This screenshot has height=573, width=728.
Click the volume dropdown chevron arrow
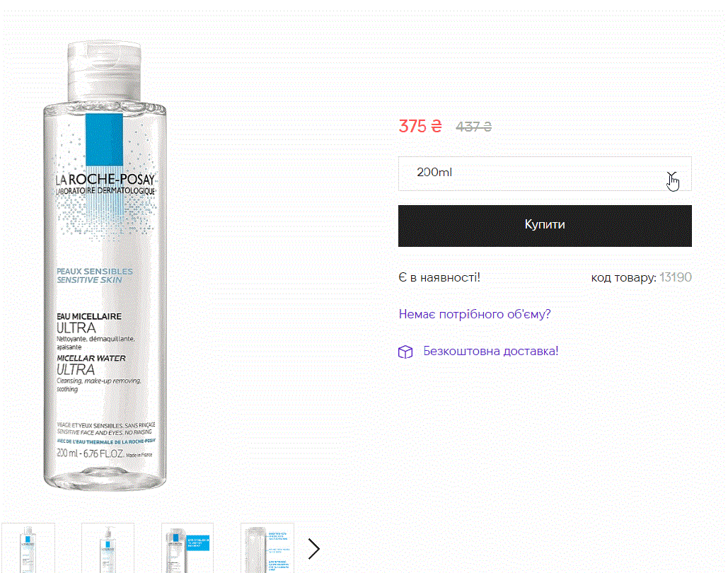tap(671, 175)
